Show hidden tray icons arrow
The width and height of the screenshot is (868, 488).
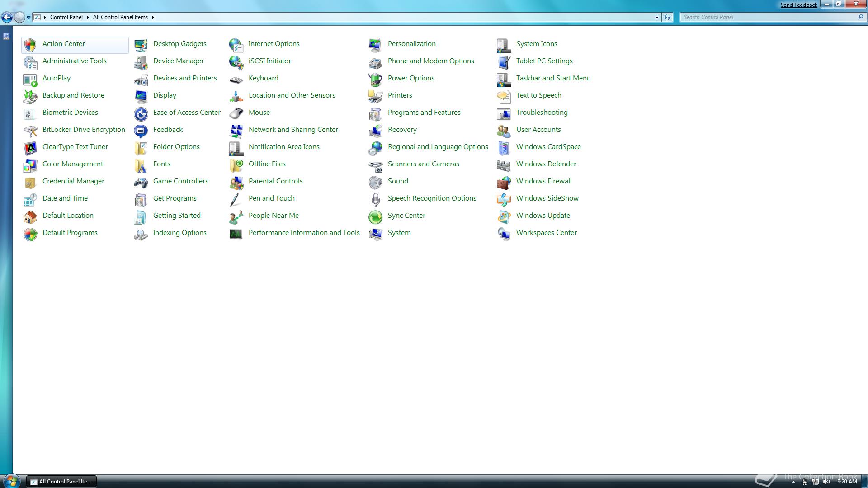coord(793,482)
